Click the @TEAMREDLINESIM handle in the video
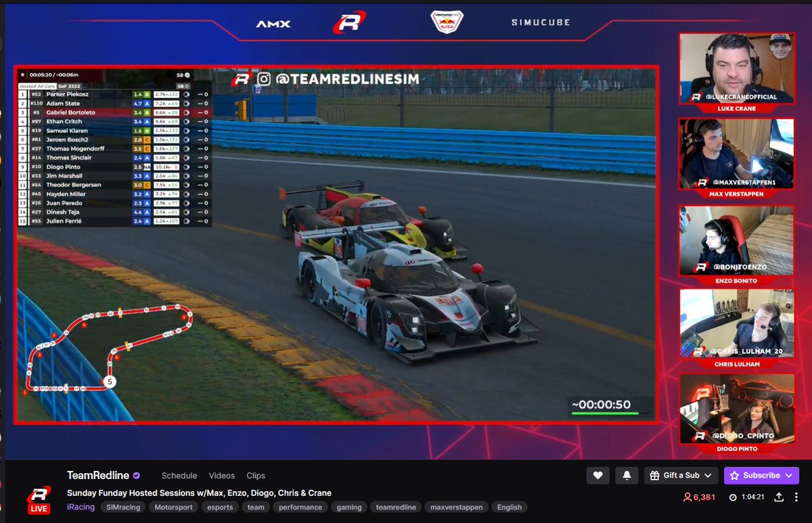Screen dimensions: 812x523 click(347, 79)
